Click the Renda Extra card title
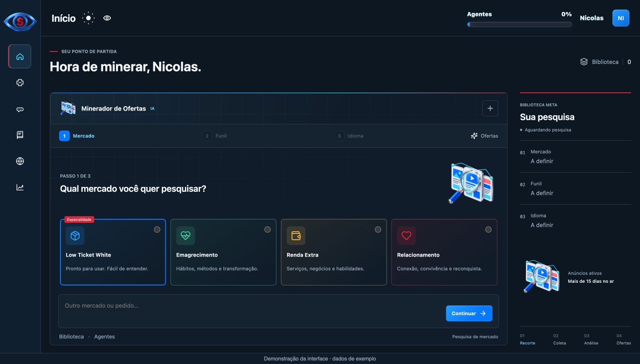 click(303, 255)
